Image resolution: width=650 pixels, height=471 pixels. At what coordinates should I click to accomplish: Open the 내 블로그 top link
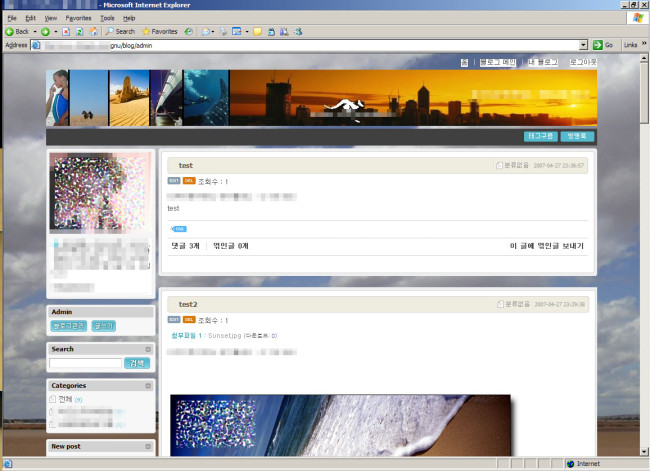tap(542, 62)
